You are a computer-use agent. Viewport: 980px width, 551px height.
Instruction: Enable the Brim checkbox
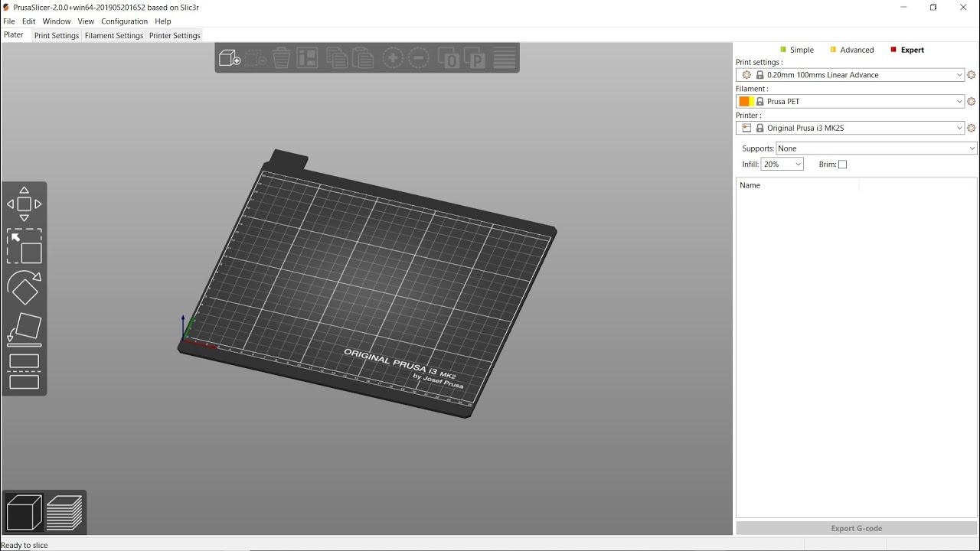point(842,165)
